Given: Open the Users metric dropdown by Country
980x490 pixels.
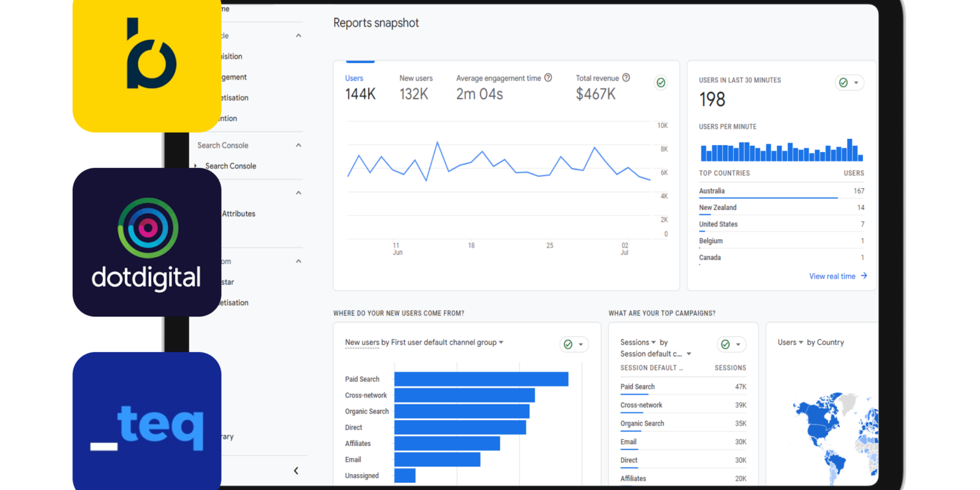Looking at the screenshot, I should coord(790,342).
